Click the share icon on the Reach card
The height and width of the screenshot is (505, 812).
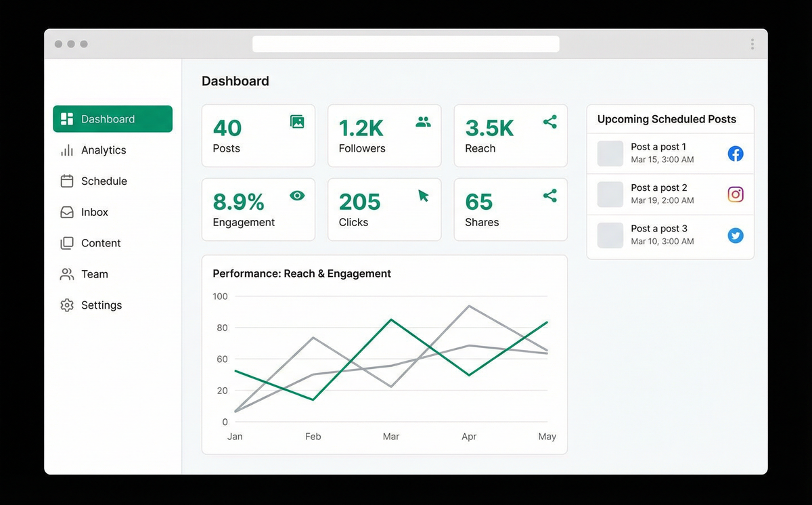pos(549,122)
